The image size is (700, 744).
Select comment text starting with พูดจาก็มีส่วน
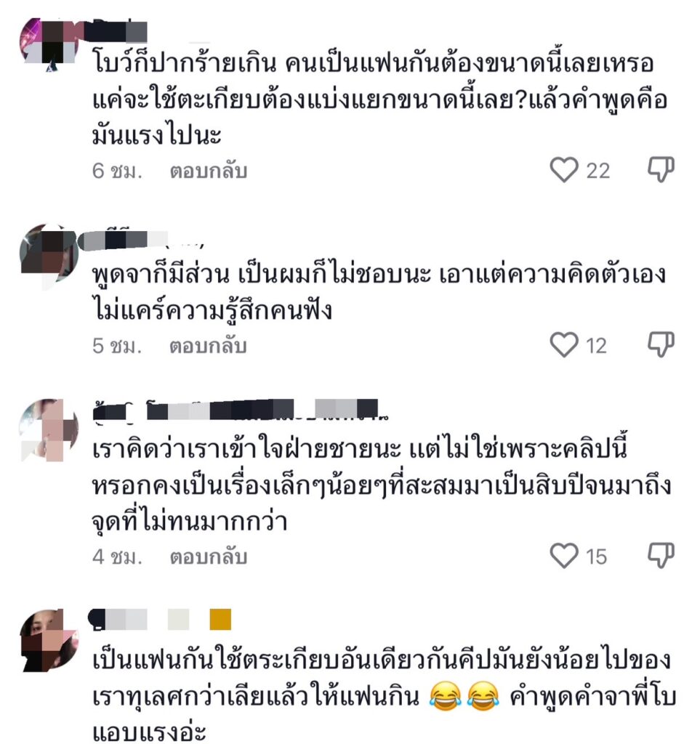pos(379,292)
